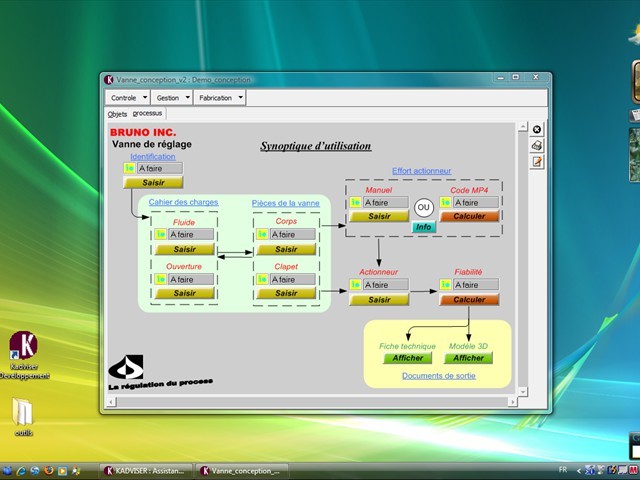
Task: Launch Internet Explorer from quick launch bar
Action: point(21,471)
